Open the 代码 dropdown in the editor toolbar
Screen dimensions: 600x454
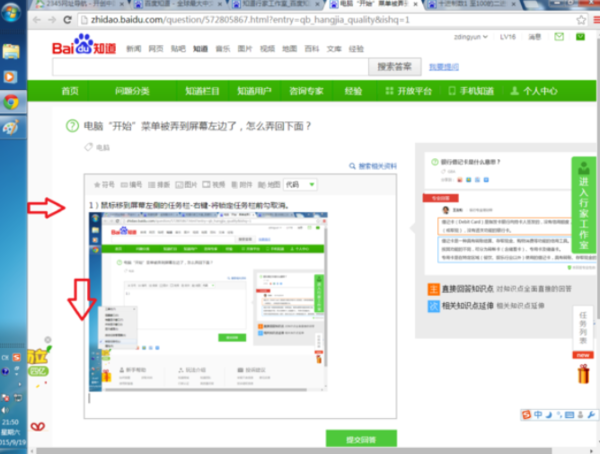click(x=300, y=185)
